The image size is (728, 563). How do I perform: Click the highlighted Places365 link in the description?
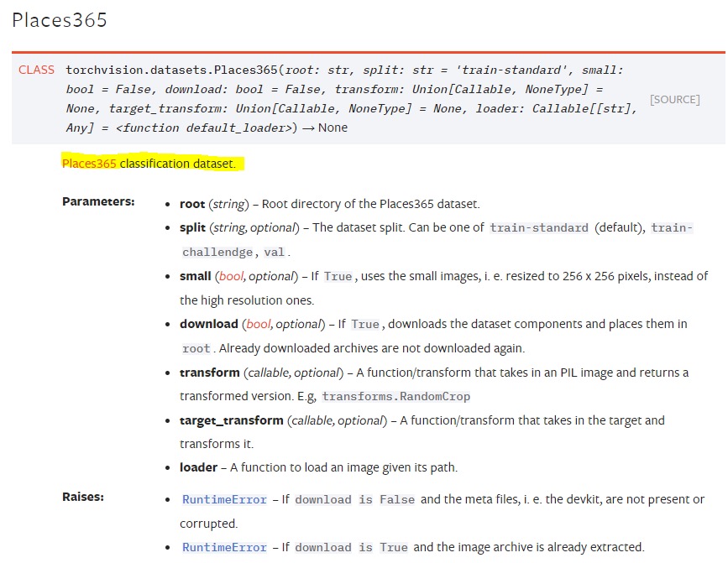pos(89,164)
